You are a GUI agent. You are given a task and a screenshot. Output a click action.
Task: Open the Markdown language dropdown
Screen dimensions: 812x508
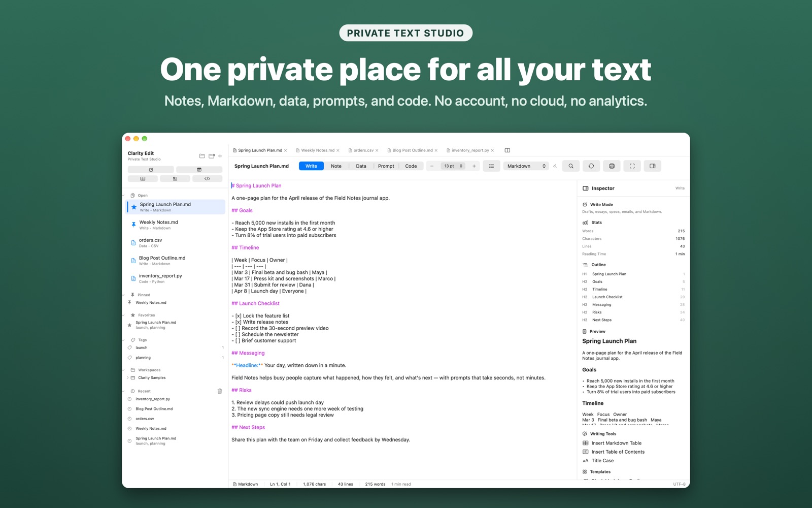pos(526,166)
